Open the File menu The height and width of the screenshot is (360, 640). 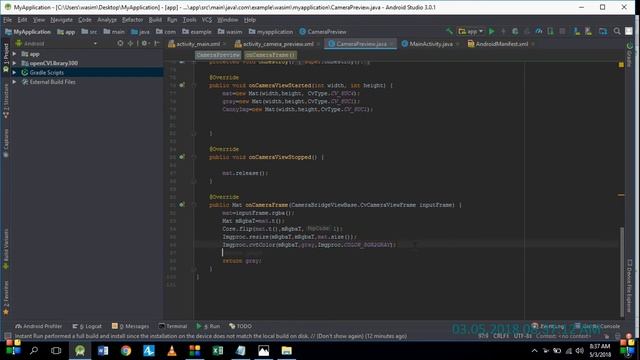7,20
